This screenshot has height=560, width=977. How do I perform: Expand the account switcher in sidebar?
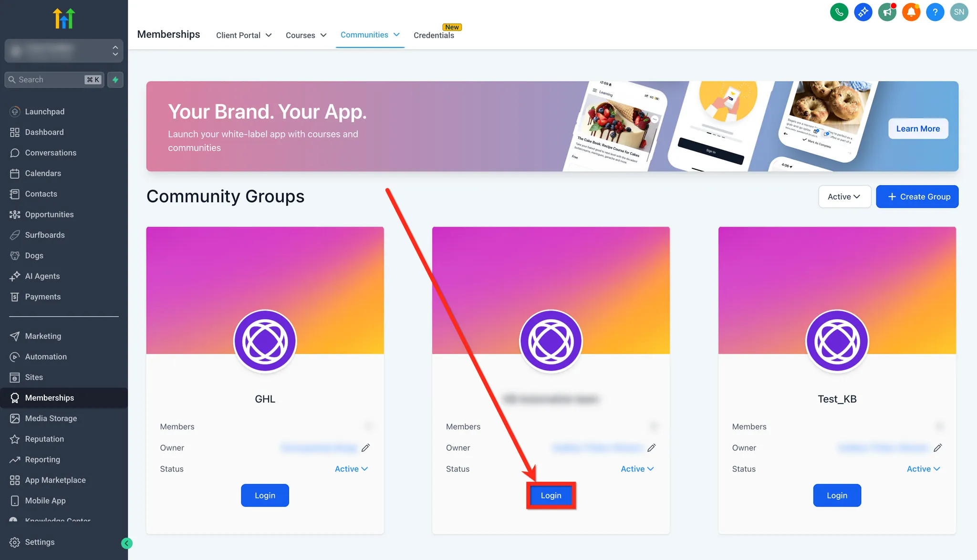tap(64, 51)
